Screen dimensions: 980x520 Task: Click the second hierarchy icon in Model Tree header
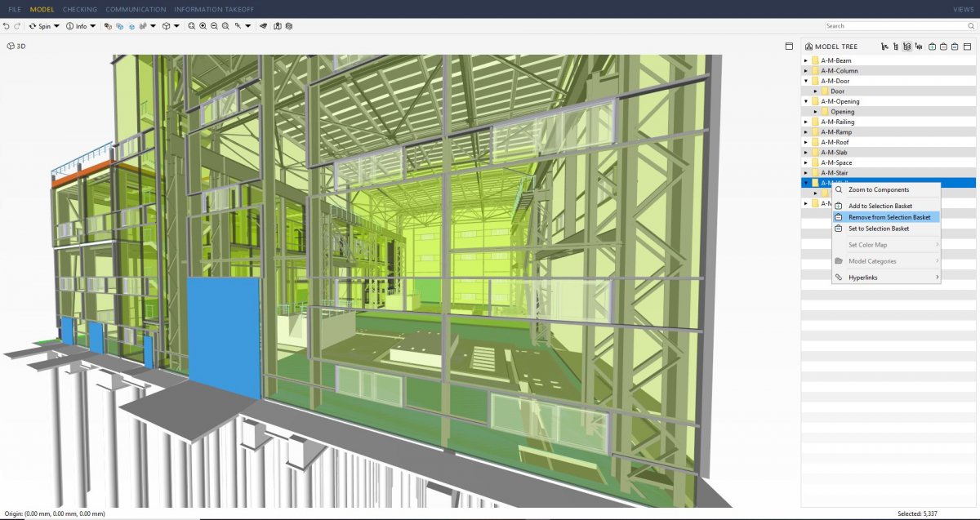click(896, 47)
